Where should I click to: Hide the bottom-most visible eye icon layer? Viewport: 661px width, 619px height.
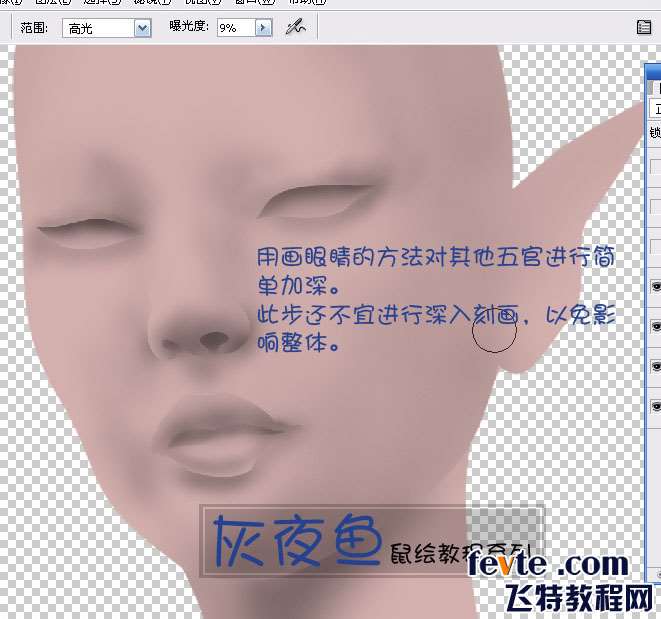[x=656, y=406]
